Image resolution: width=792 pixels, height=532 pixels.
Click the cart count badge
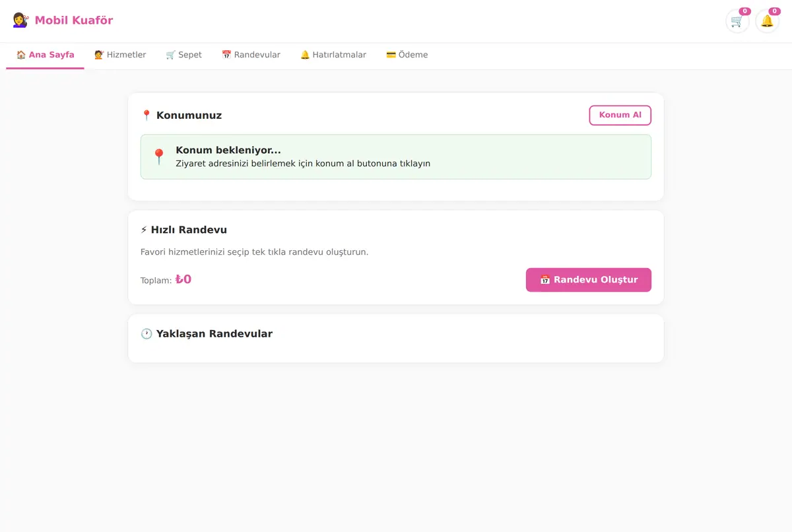744,11
